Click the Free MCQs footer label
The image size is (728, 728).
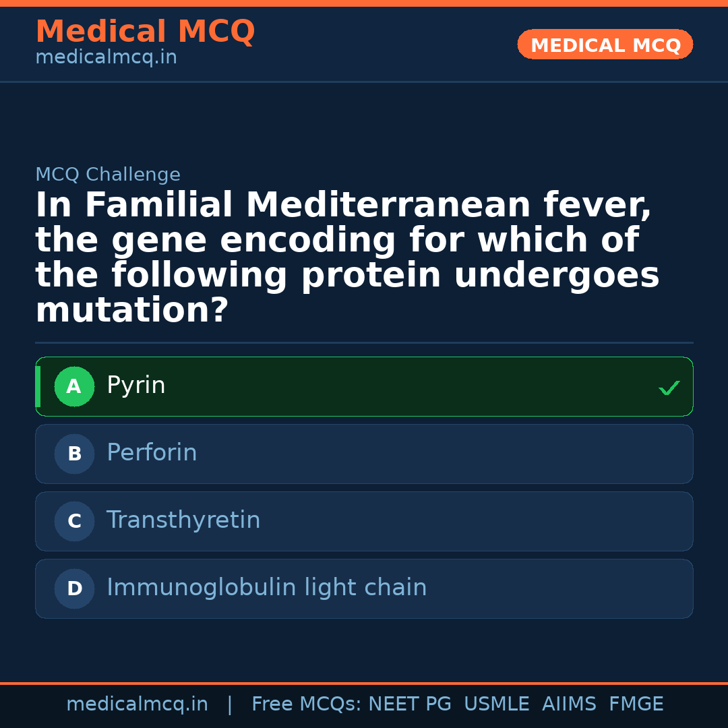(306, 704)
